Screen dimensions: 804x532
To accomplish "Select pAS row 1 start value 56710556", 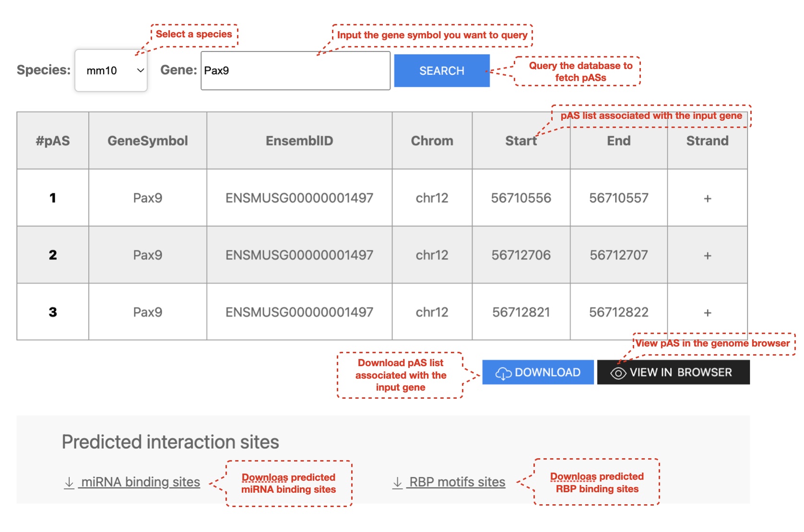I will pyautogui.click(x=521, y=198).
